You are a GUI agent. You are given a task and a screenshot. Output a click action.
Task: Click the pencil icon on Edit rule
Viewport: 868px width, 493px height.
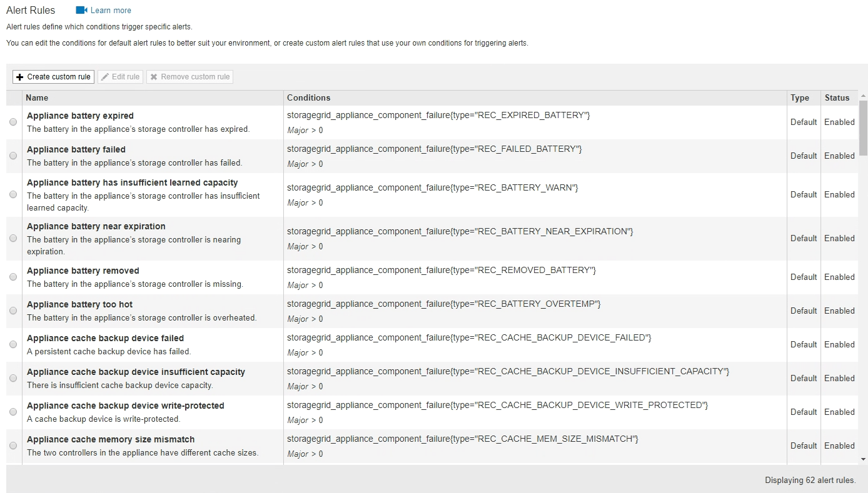105,77
